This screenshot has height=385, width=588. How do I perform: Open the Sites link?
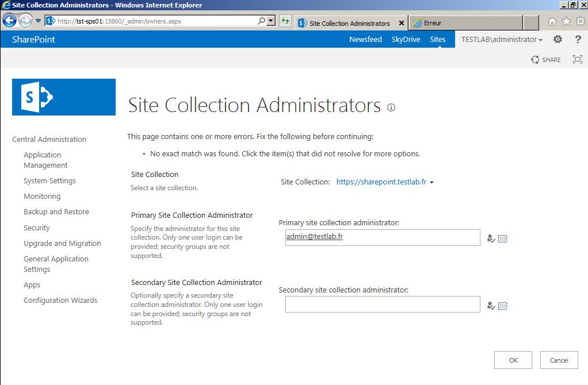(438, 39)
